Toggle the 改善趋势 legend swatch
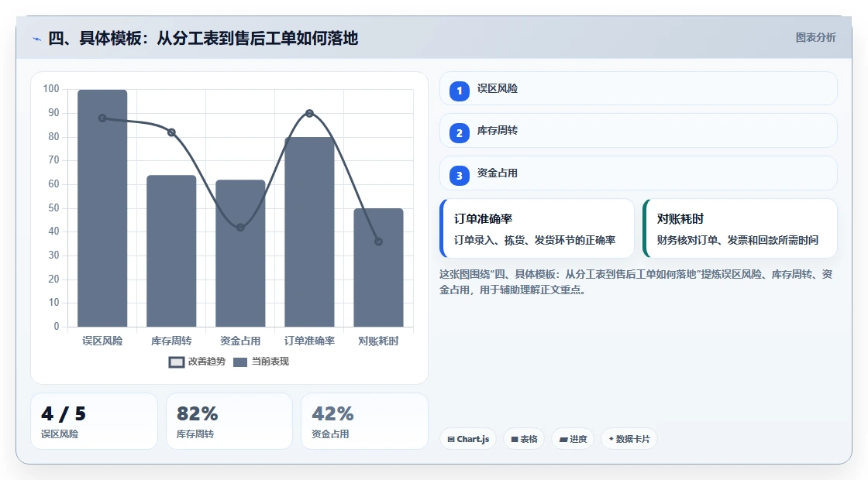 [x=177, y=362]
